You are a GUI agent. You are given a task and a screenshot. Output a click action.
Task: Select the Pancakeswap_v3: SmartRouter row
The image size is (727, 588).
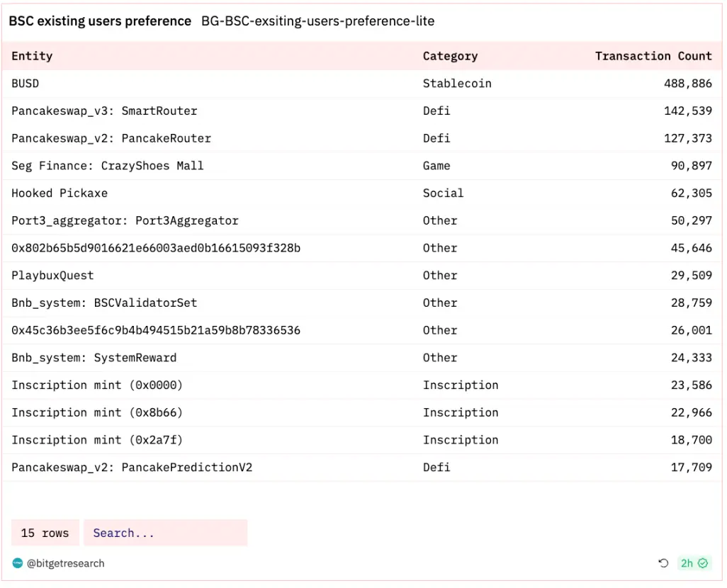click(104, 111)
